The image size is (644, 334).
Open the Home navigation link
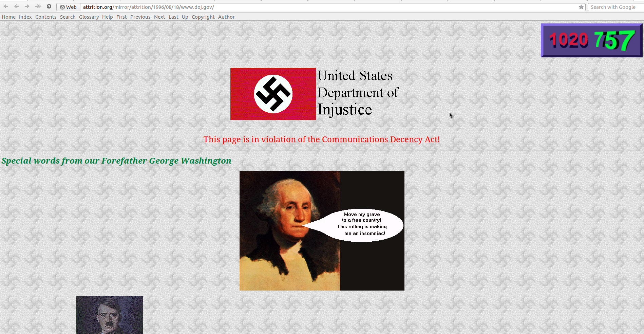8,17
